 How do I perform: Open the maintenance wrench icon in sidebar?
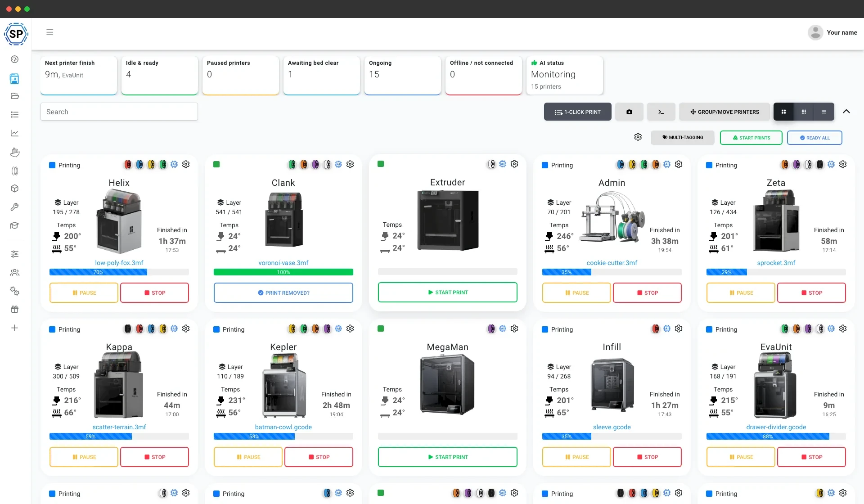pyautogui.click(x=14, y=207)
